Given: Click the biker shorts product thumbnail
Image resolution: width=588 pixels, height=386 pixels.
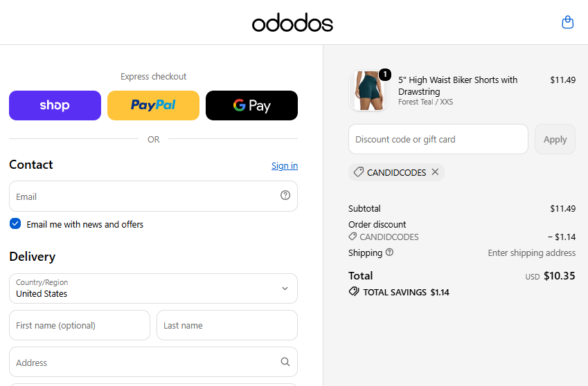Looking at the screenshot, I should [368, 91].
